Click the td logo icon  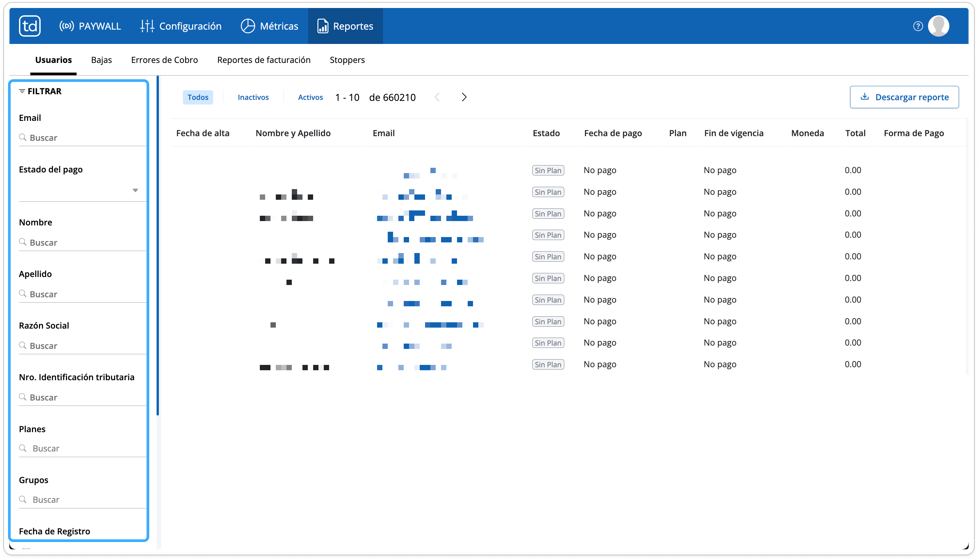[30, 26]
